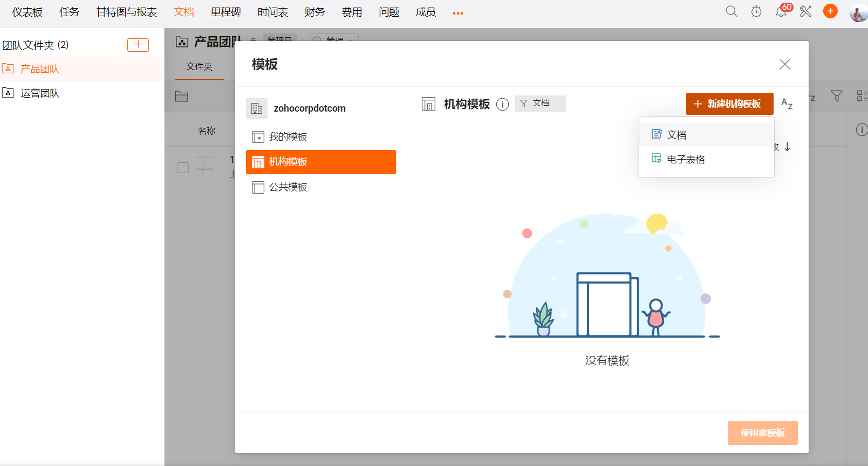Click 新建机构模板 button
Screen dimensions: 868x466
(x=729, y=104)
